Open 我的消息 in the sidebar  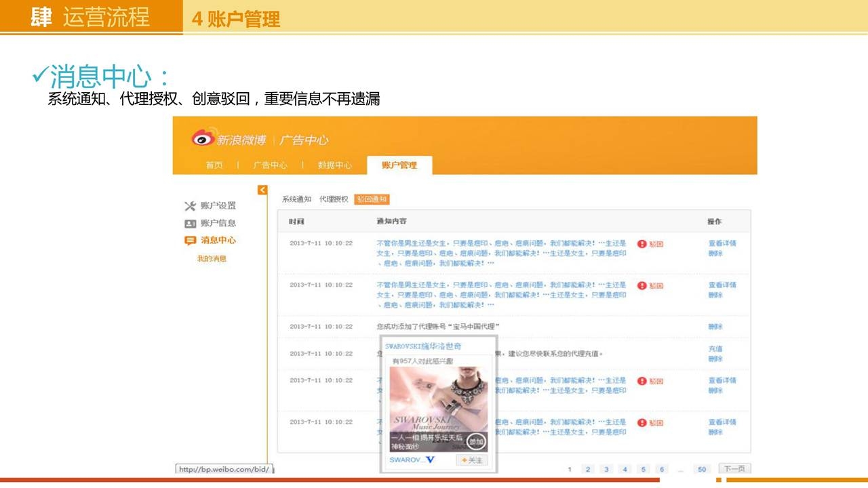212,259
